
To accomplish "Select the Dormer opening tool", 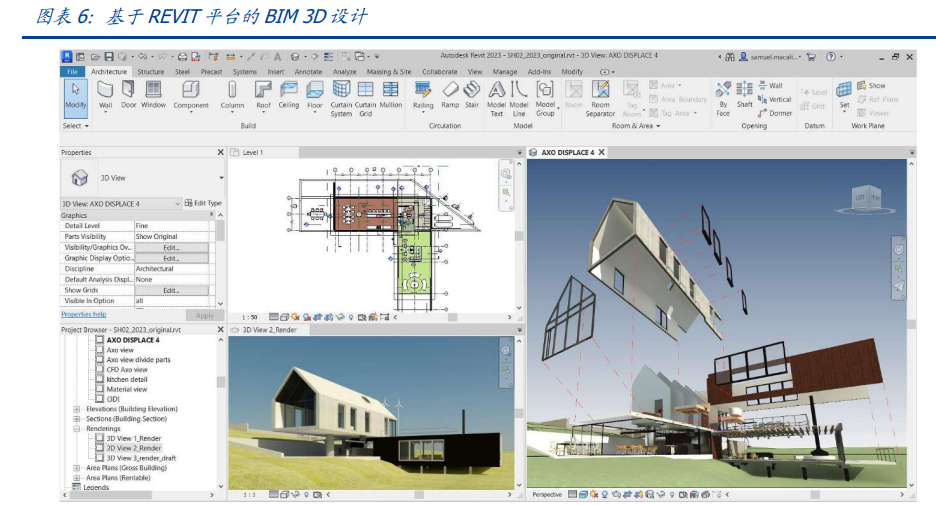I will (x=775, y=113).
